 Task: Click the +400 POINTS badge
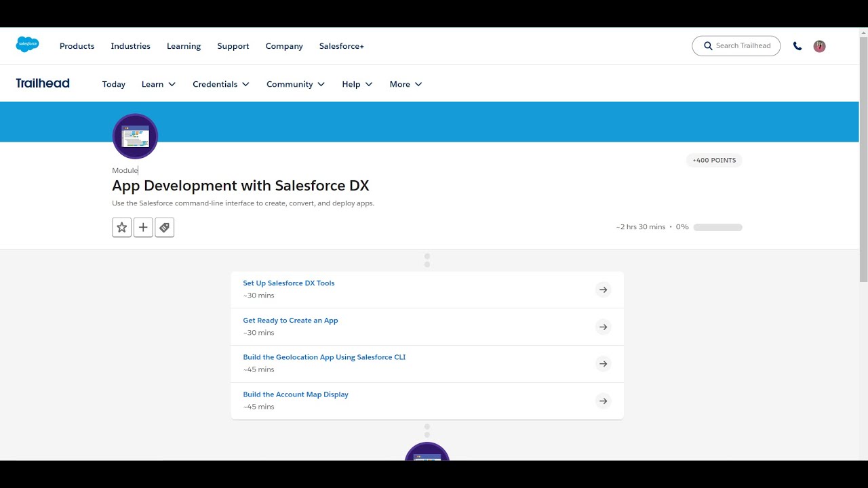point(714,161)
